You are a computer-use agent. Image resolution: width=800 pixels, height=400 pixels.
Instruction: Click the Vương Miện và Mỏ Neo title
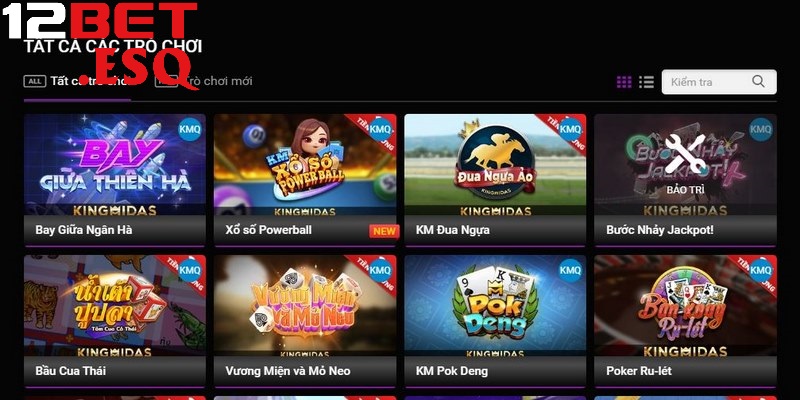(x=288, y=371)
